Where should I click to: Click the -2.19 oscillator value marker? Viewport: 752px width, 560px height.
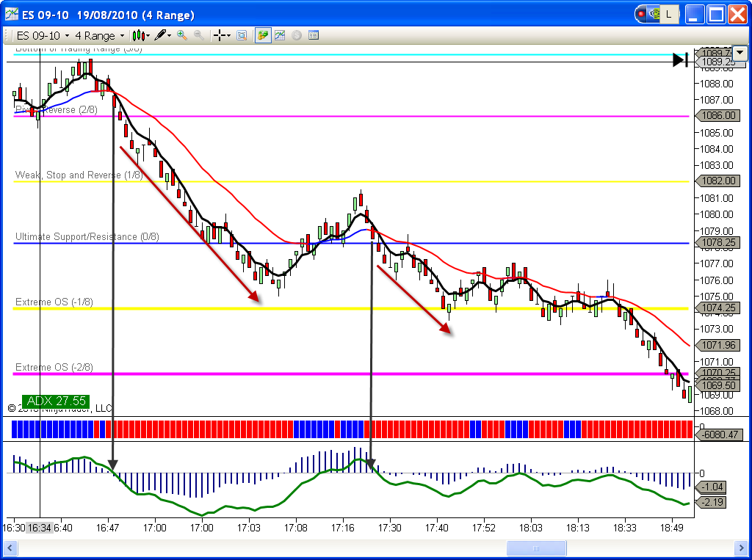(x=711, y=503)
